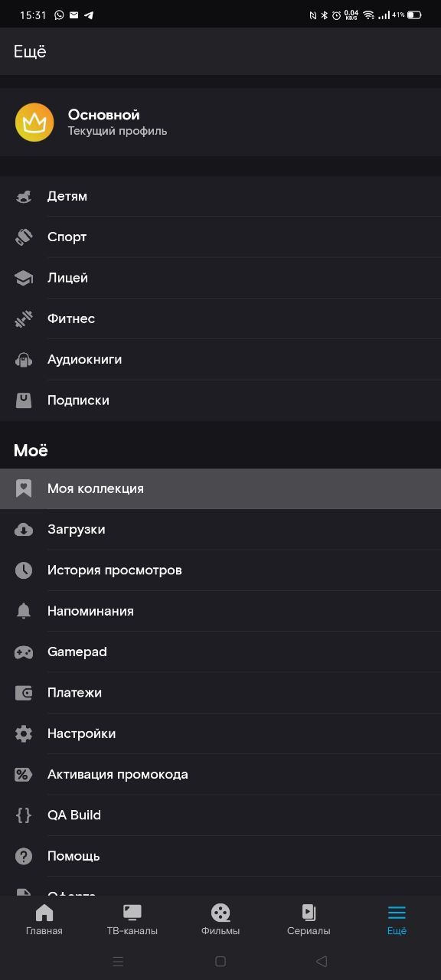Open the QA Build item

point(220,815)
